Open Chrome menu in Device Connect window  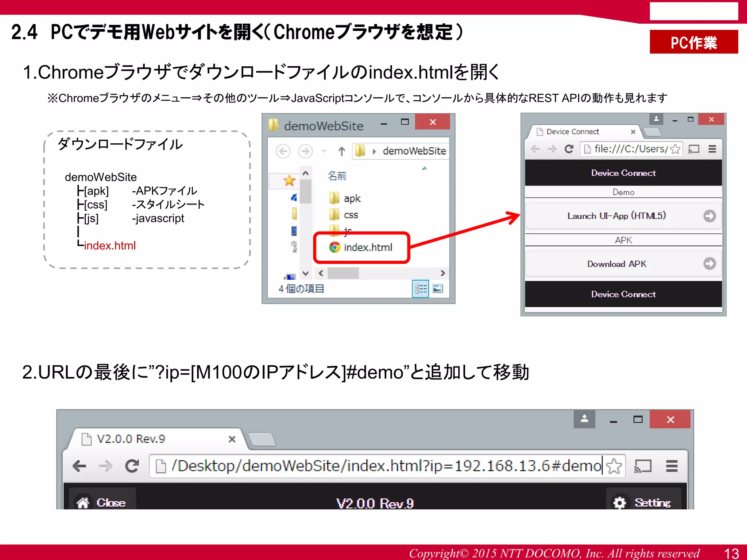pyautogui.click(x=712, y=149)
